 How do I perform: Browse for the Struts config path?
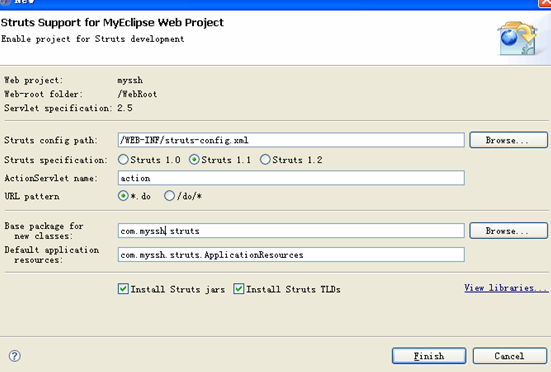pos(508,140)
